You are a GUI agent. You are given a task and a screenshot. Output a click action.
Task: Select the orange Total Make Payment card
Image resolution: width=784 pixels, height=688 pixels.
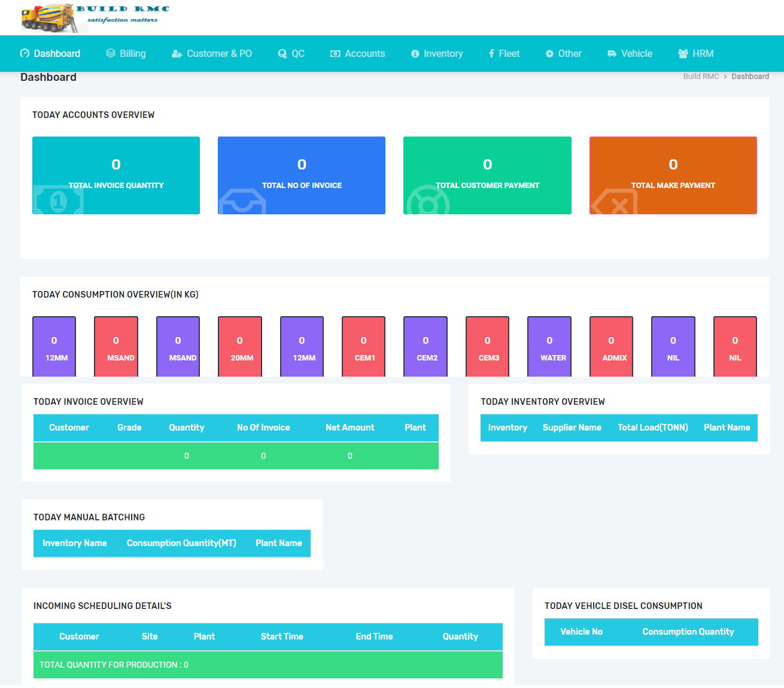point(673,175)
